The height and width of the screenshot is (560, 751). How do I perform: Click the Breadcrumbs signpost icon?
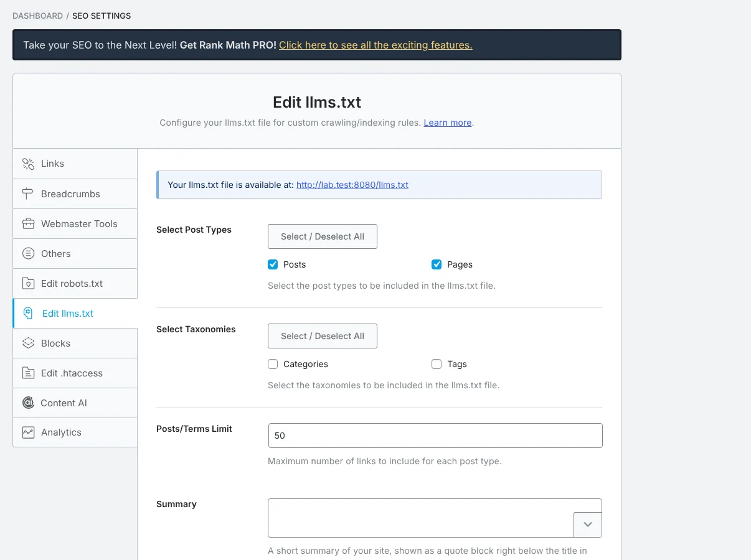28,194
